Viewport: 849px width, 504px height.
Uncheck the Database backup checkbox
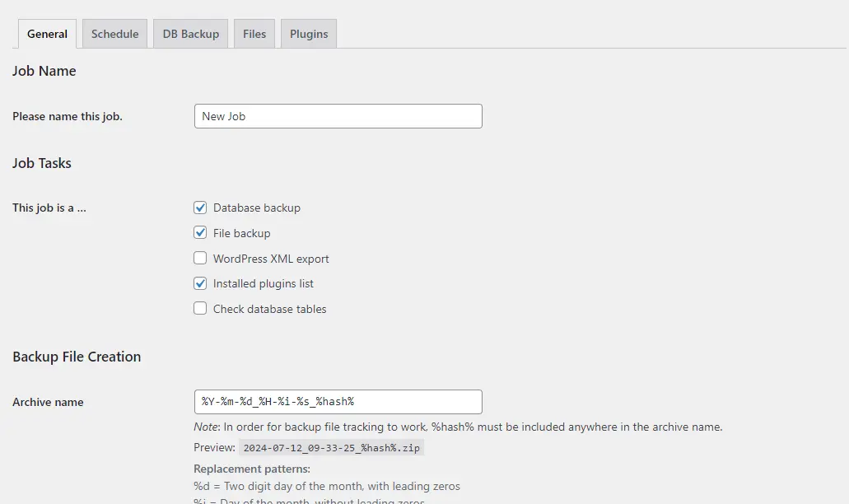click(200, 208)
